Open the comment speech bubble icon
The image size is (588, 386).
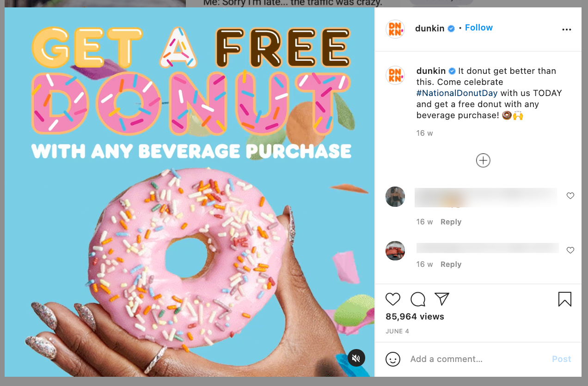click(418, 299)
